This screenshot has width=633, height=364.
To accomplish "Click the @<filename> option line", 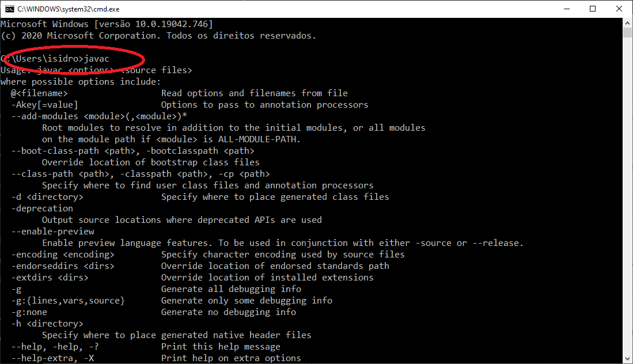I will click(39, 93).
